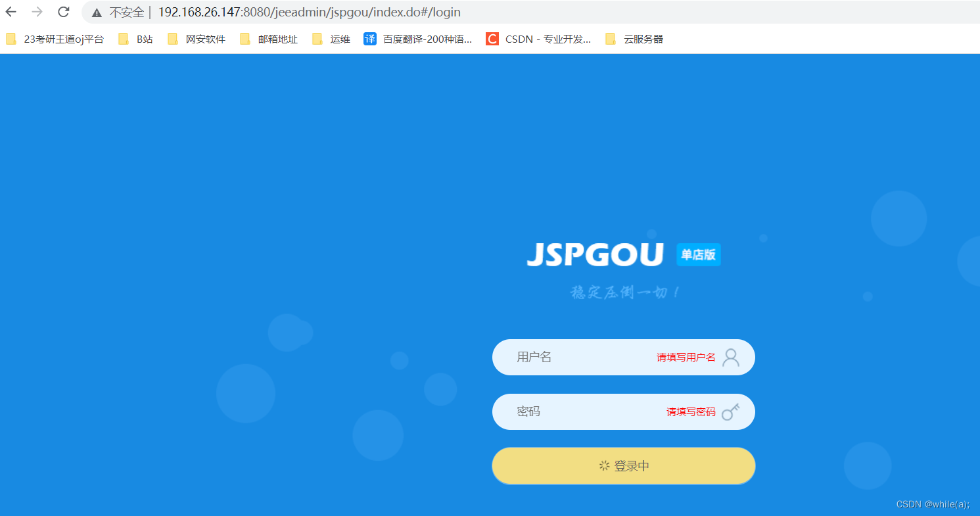Screen dimensions: 980x516
Task: Open the 百度翻译 bookmark
Action: [418, 39]
